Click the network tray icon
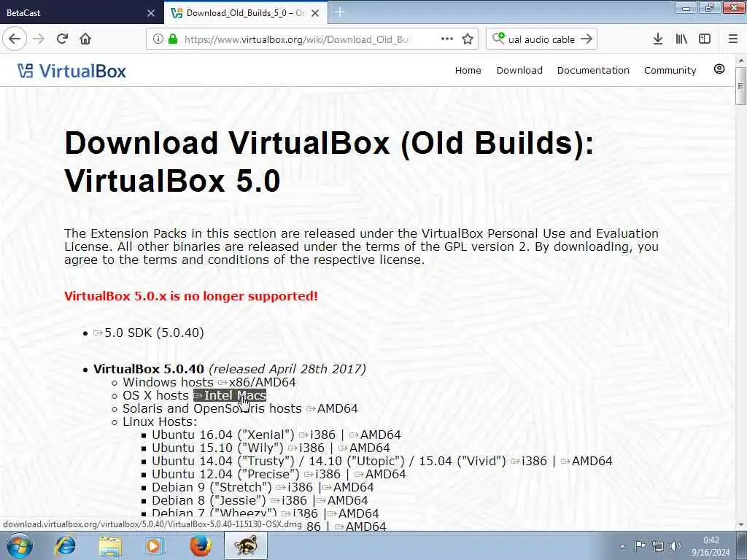The width and height of the screenshot is (747, 560). (x=658, y=546)
